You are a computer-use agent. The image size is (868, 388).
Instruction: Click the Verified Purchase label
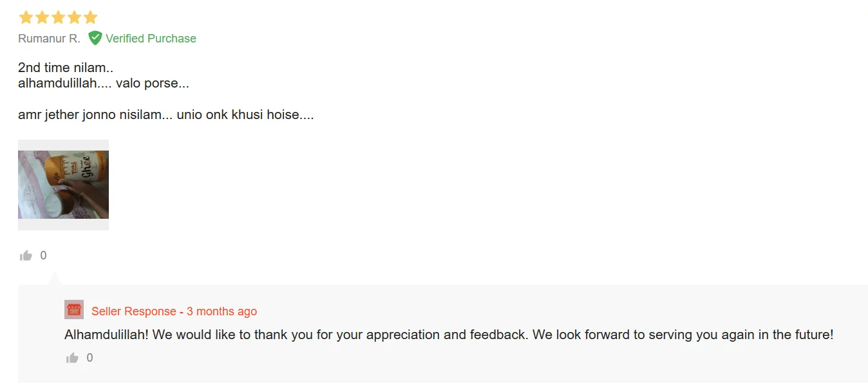151,39
